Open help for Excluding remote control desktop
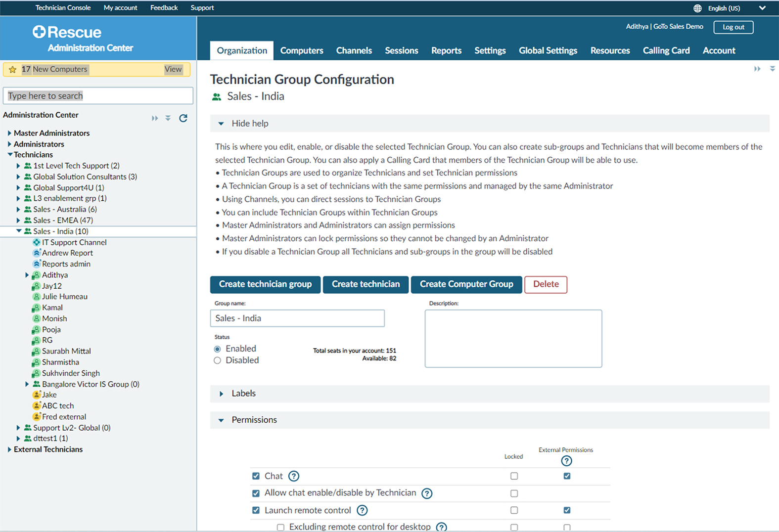Image resolution: width=779 pixels, height=532 pixels. (442, 527)
